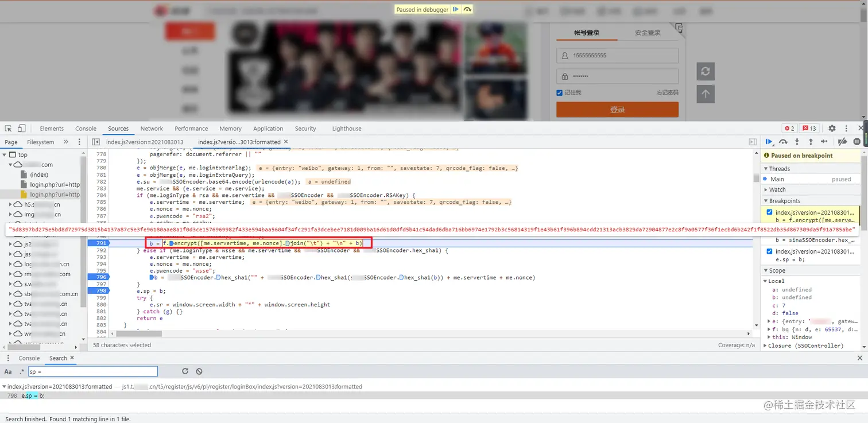Expand the Watch section
Image resolution: width=868 pixels, height=423 pixels.
pyautogui.click(x=777, y=189)
